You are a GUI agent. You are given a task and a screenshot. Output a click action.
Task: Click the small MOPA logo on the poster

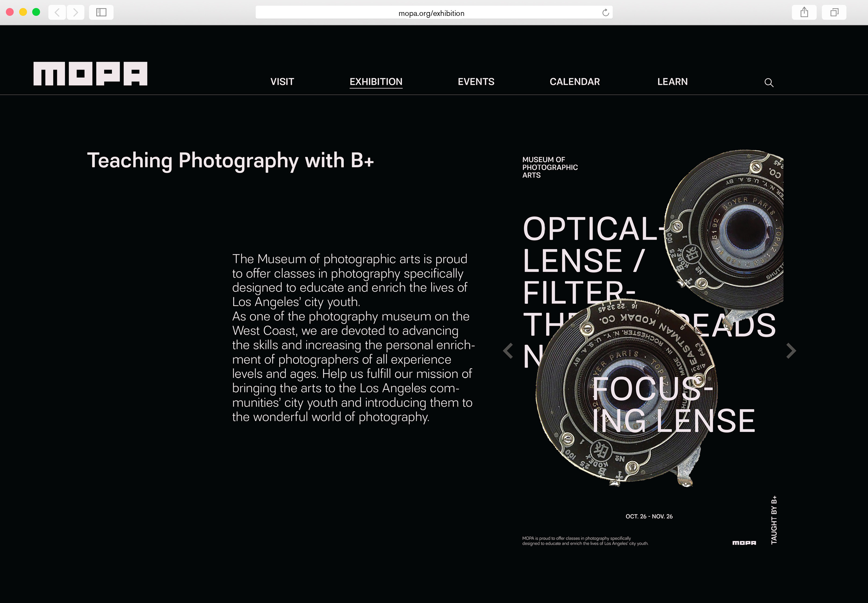tap(744, 543)
